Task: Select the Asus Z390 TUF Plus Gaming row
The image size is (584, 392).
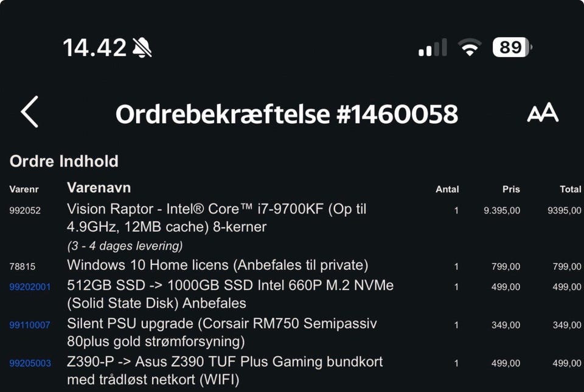Action: point(295,371)
